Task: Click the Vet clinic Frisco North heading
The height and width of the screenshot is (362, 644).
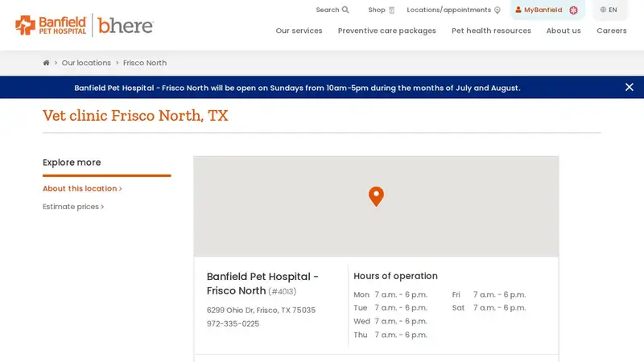Action: click(135, 116)
